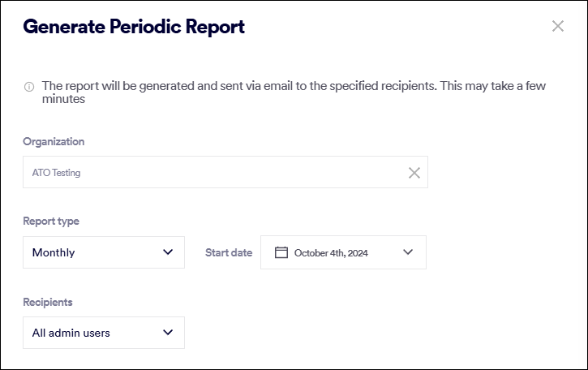Click the word "Report" in dialog title
This screenshot has width=588, height=370.
215,26
